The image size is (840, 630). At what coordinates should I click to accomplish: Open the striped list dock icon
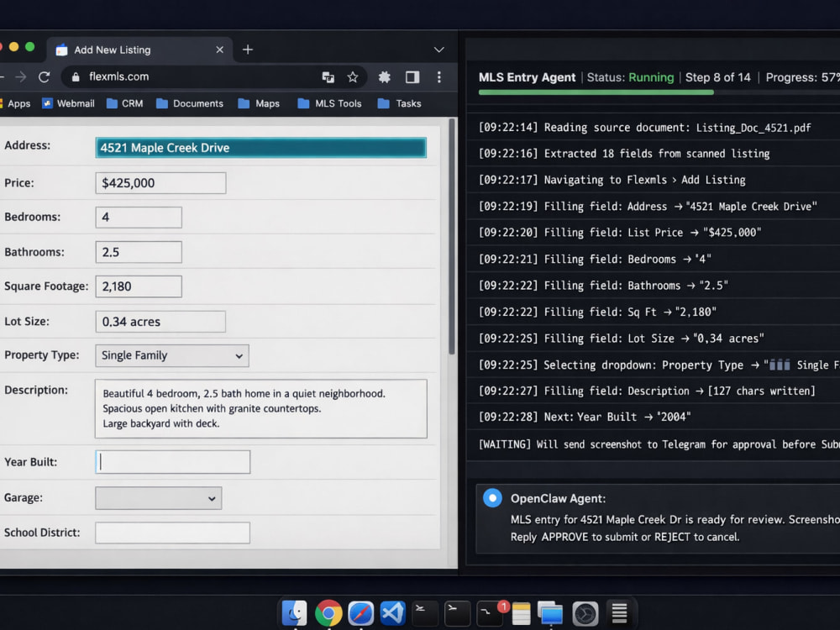[x=619, y=613]
